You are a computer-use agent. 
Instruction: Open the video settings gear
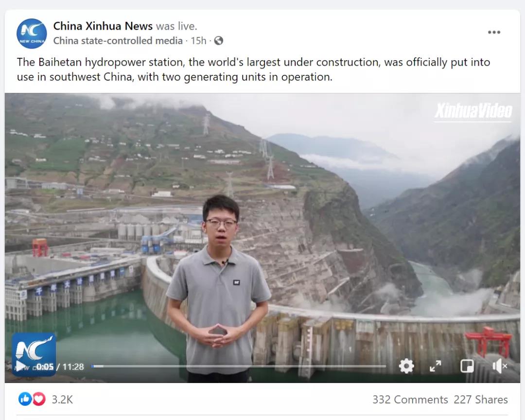coord(406,366)
